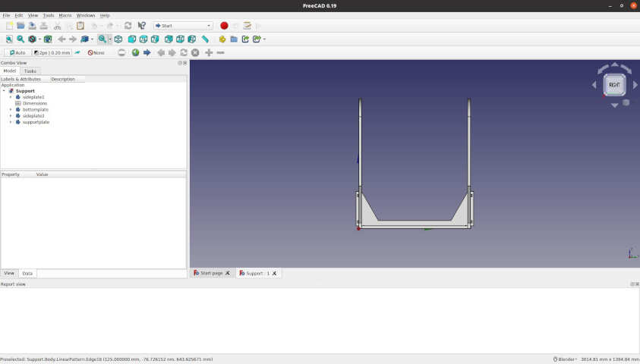Click the Draw style icon
640x364 pixels.
pos(32,39)
